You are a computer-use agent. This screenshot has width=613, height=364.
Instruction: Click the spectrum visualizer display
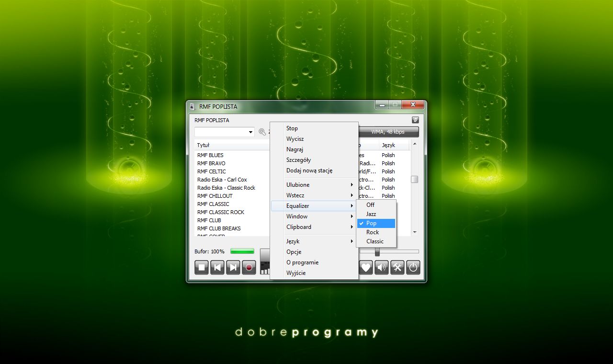(x=265, y=262)
